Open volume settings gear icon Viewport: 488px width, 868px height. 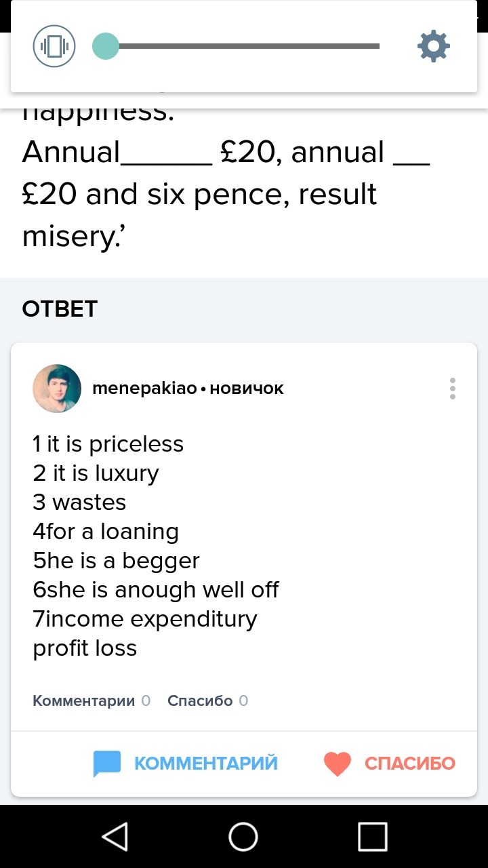tap(433, 46)
